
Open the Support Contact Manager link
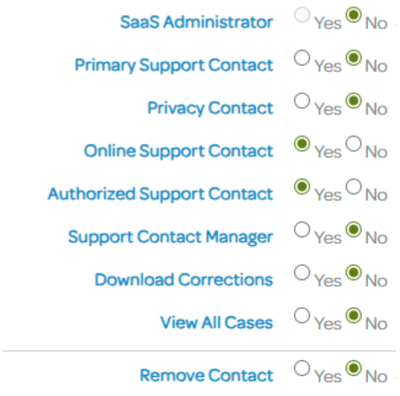tap(170, 237)
